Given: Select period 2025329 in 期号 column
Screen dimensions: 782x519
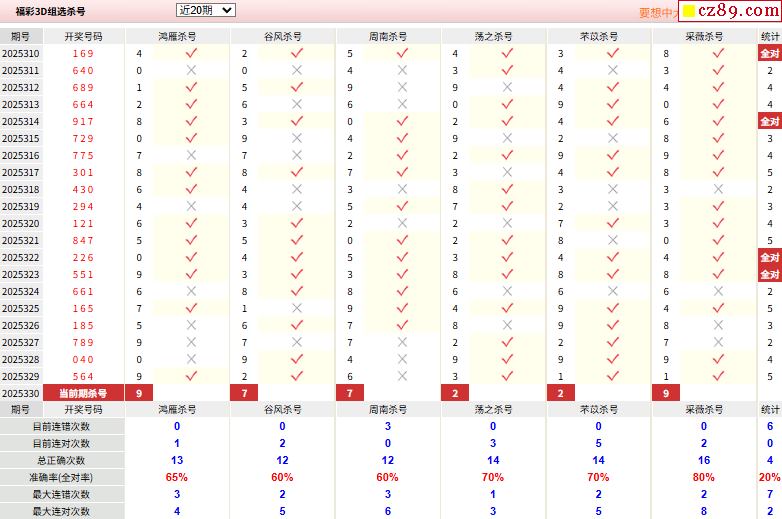Looking at the screenshot, I should click(20, 376).
